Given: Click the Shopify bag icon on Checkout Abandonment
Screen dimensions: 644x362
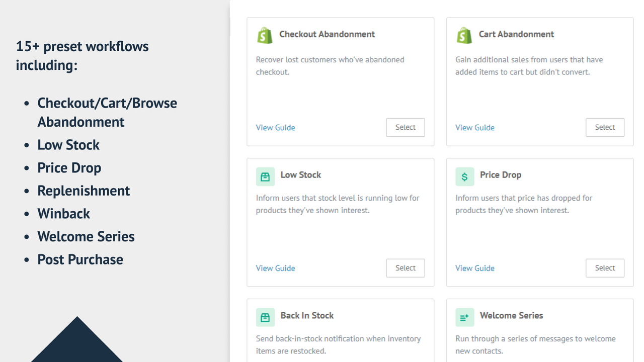Looking at the screenshot, I should click(265, 35).
